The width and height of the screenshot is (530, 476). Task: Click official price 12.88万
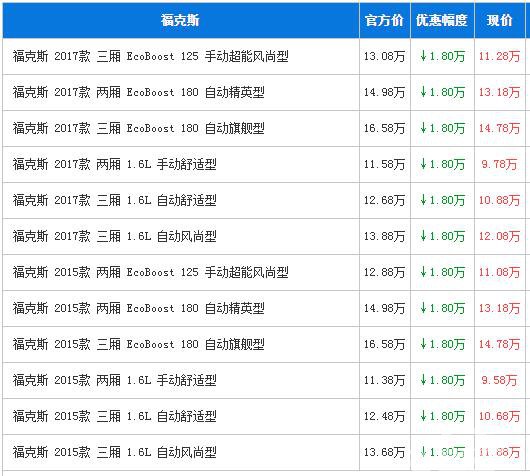click(384, 272)
